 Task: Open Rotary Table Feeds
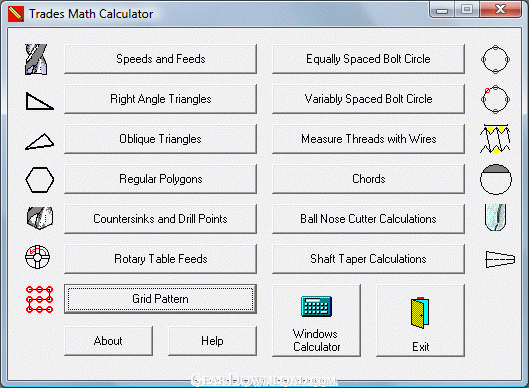[161, 259]
